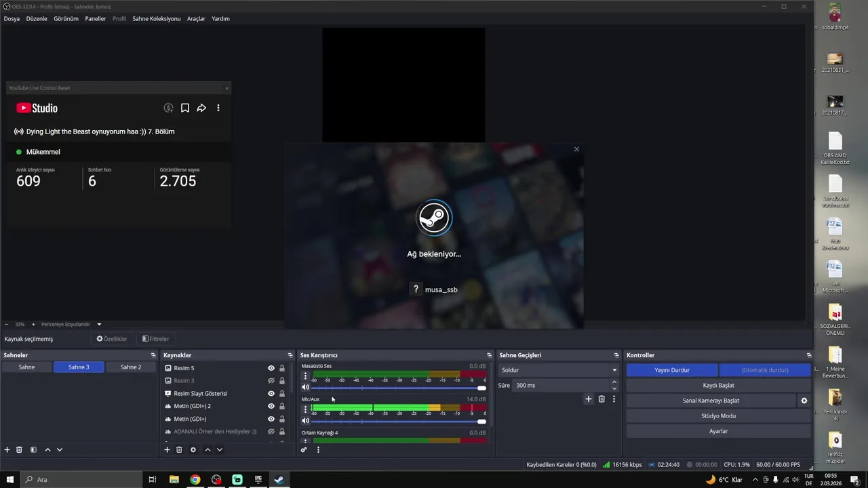The height and width of the screenshot is (488, 868).
Task: Decrease the Süre duration with the down arrow
Action: click(614, 388)
